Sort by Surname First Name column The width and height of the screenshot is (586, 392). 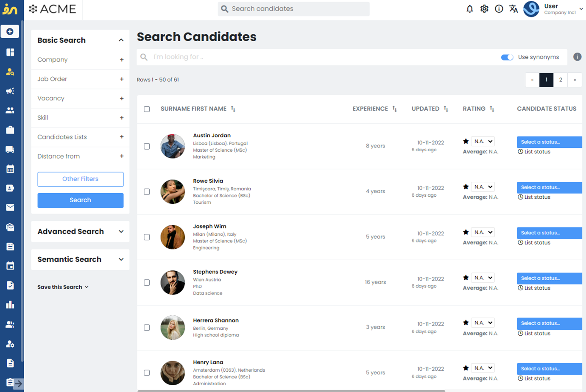point(233,109)
